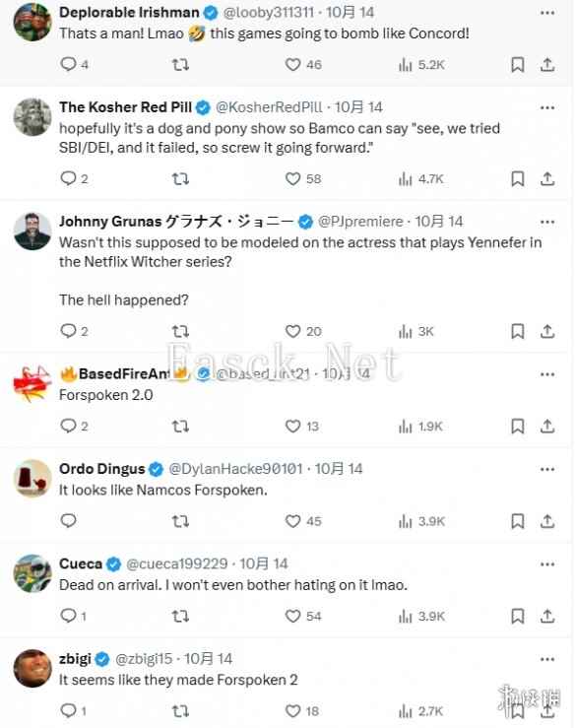Bookmark the 'Forspoken 2.0' tweet
Image resolution: width=575 pixels, height=728 pixels.
pyautogui.click(x=518, y=427)
